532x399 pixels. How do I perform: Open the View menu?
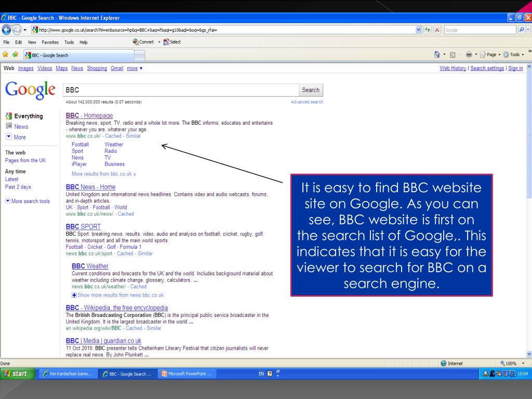[x=32, y=42]
